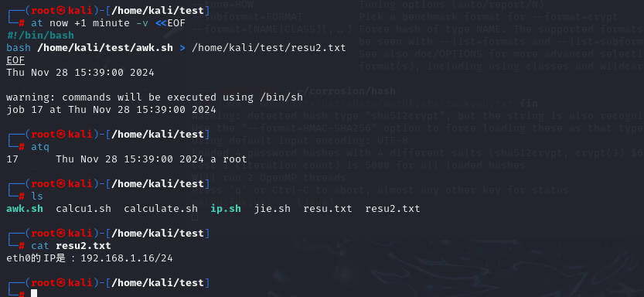The image size is (644, 297).
Task: Click the skull symbol in the atq prompt
Action: pyautogui.click(x=61, y=135)
